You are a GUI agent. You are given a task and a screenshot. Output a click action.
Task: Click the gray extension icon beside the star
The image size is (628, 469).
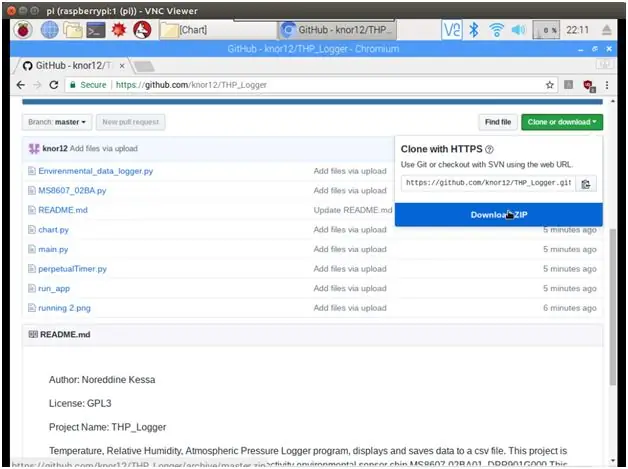point(568,85)
